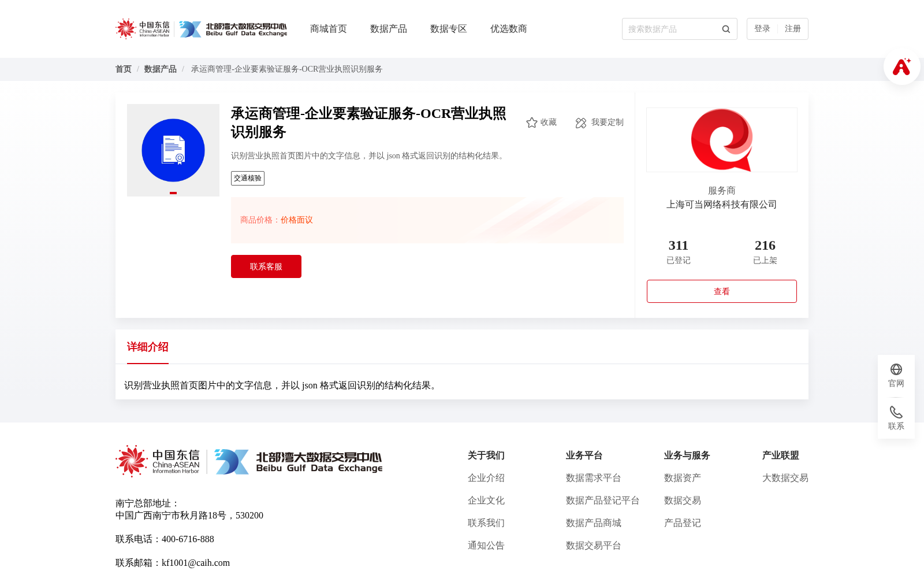Image resolution: width=924 pixels, height=578 pixels.
Task: Click the 关于我们 footer heading
Action: pyautogui.click(x=486, y=455)
